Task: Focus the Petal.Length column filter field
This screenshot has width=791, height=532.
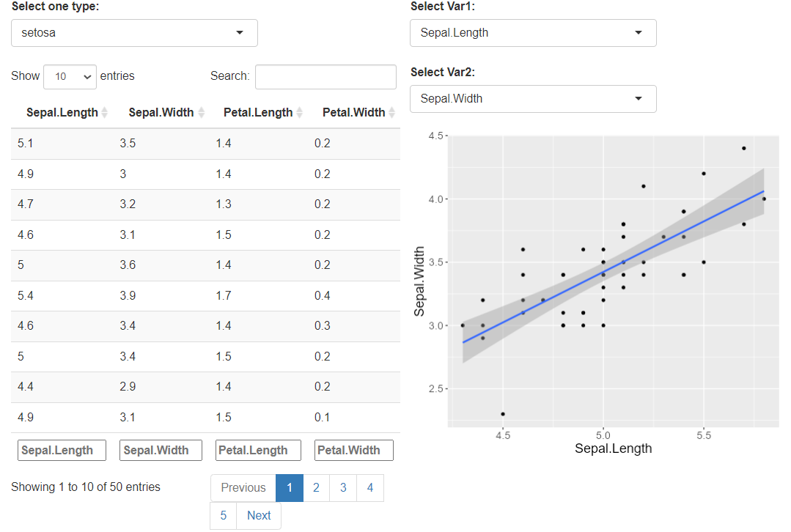Action: click(258, 450)
